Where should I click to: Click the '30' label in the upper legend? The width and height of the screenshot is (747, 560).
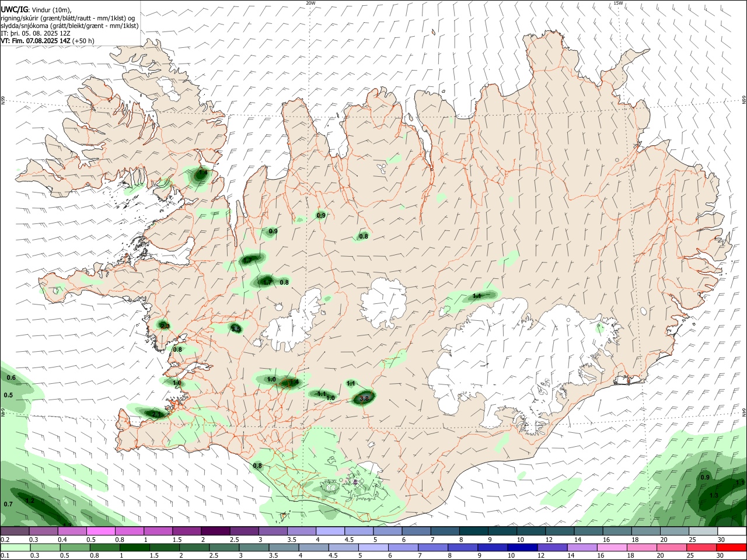pos(721,540)
